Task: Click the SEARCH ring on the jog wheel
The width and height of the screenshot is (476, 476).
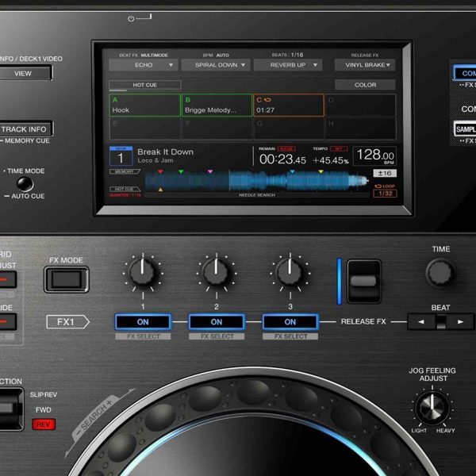Action: point(94,416)
